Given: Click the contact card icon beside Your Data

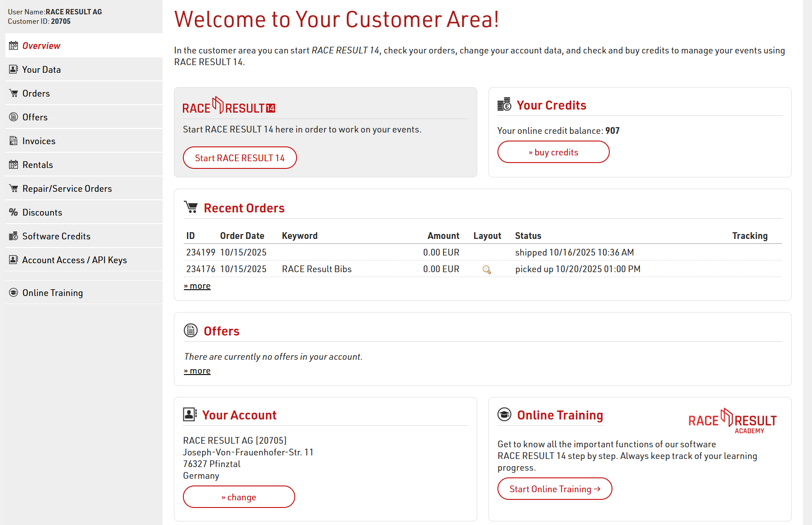Looking at the screenshot, I should pos(13,70).
